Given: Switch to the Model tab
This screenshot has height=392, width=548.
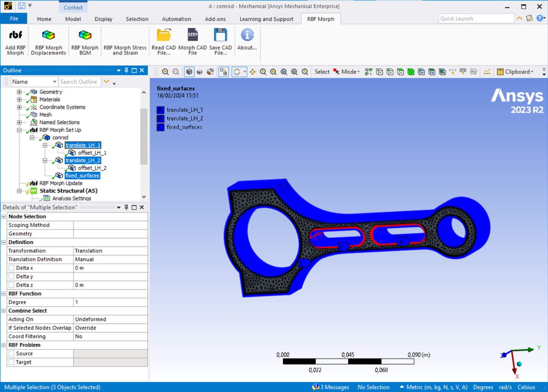Looking at the screenshot, I should tap(73, 19).
